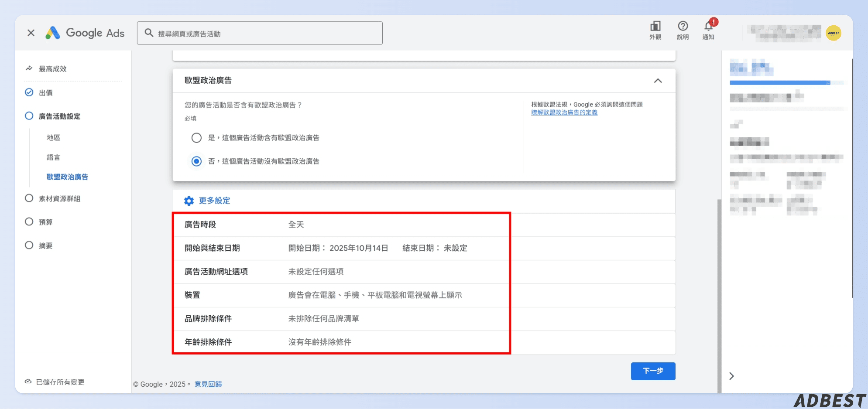The image size is (868, 409).
Task: Click 未排除任何品牌清單 text
Action: (x=324, y=319)
